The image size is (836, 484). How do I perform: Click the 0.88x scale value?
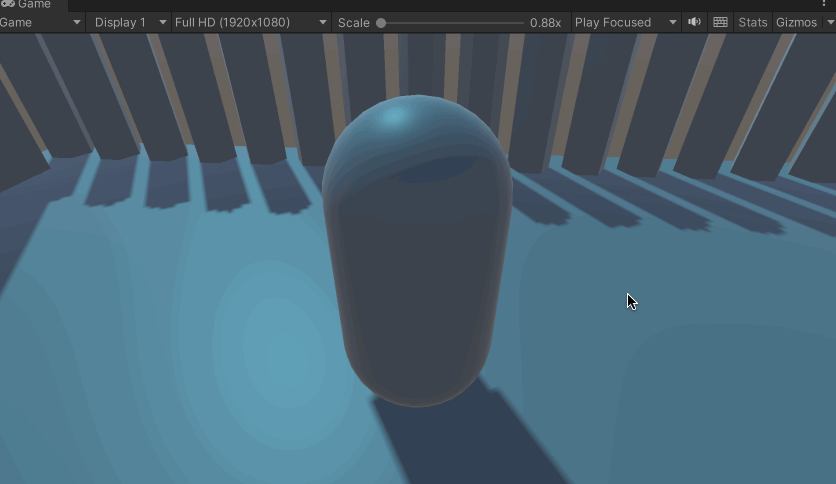pos(545,22)
